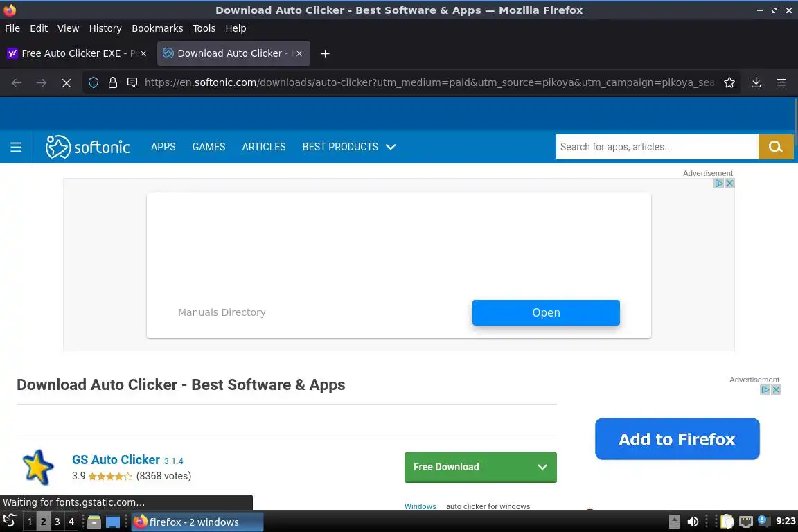Open AdChoices info on sidebar ad

point(765,390)
